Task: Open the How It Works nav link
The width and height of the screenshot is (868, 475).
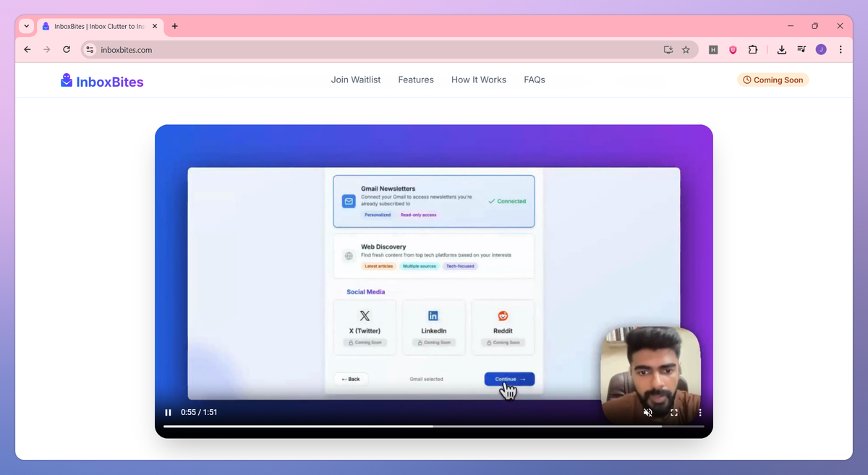Action: pos(479,80)
